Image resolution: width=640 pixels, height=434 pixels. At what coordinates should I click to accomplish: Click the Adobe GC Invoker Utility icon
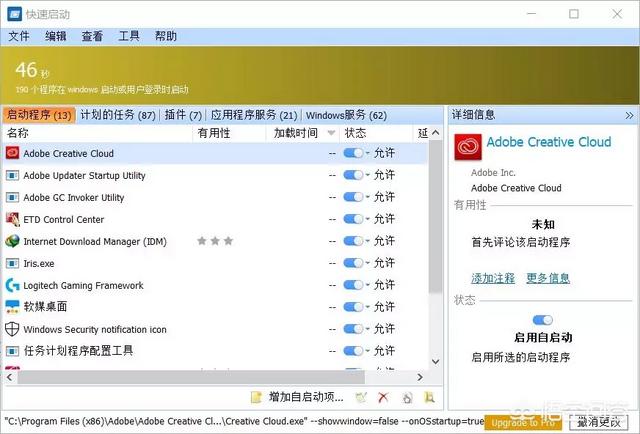click(12, 198)
